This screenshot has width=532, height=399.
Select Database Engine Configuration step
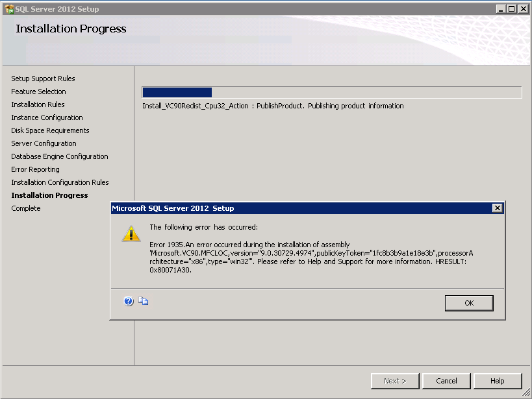click(60, 156)
